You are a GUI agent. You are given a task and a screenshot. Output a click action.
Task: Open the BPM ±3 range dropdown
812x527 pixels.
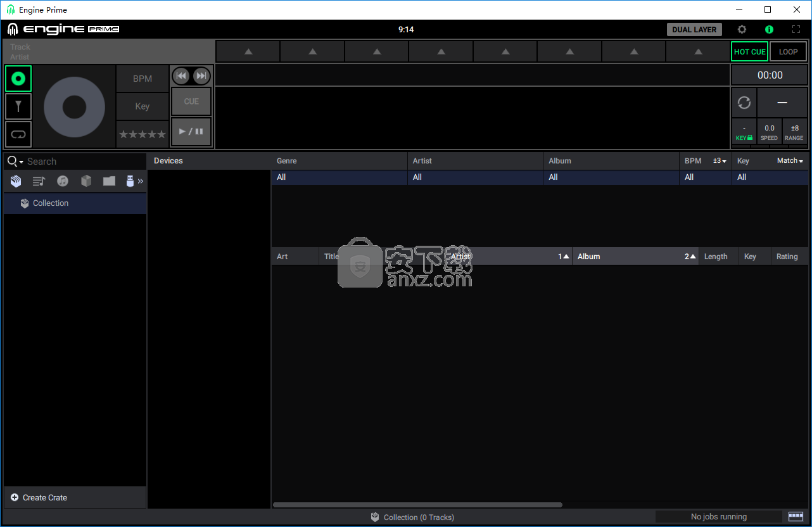point(720,161)
